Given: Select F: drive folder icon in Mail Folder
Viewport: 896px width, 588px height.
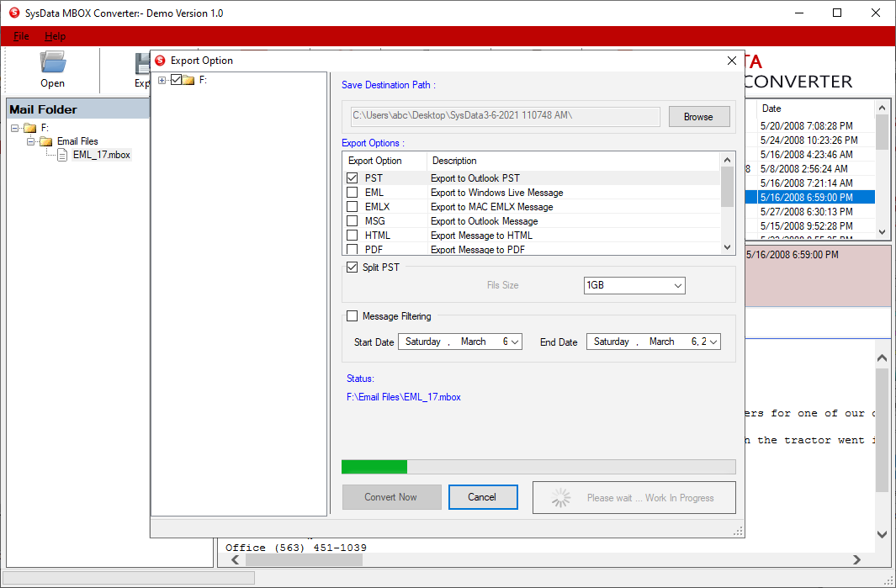Looking at the screenshot, I should [30, 128].
